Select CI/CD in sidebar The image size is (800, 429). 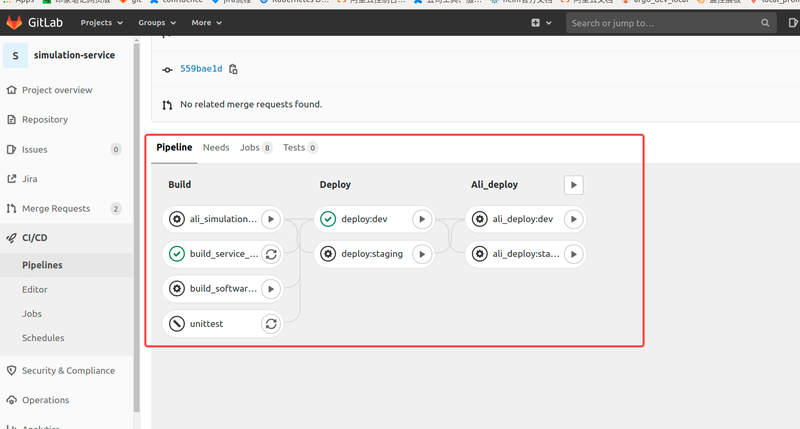34,238
